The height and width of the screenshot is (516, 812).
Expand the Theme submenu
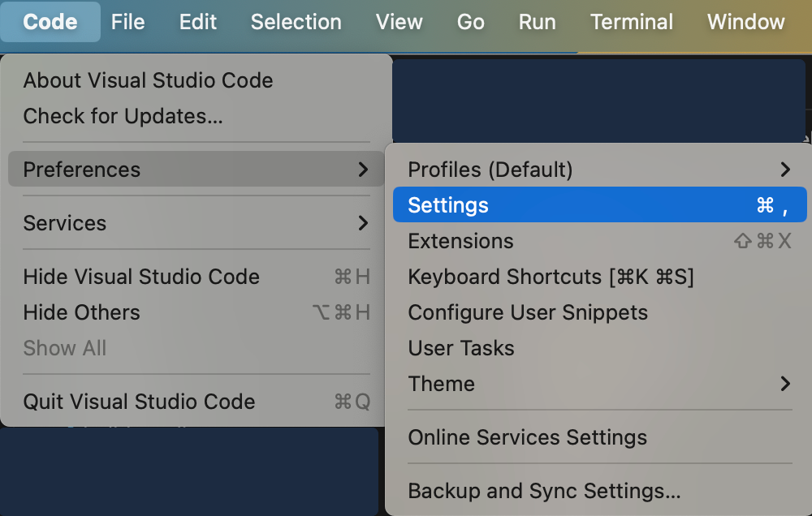(x=600, y=384)
